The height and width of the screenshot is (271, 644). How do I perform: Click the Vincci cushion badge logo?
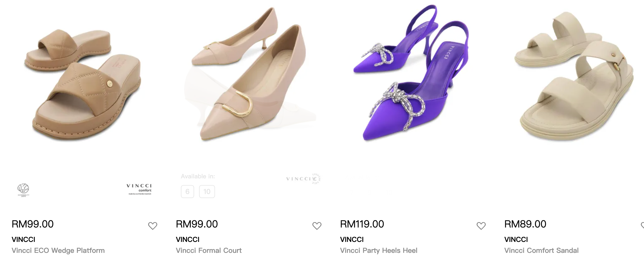tap(304, 179)
